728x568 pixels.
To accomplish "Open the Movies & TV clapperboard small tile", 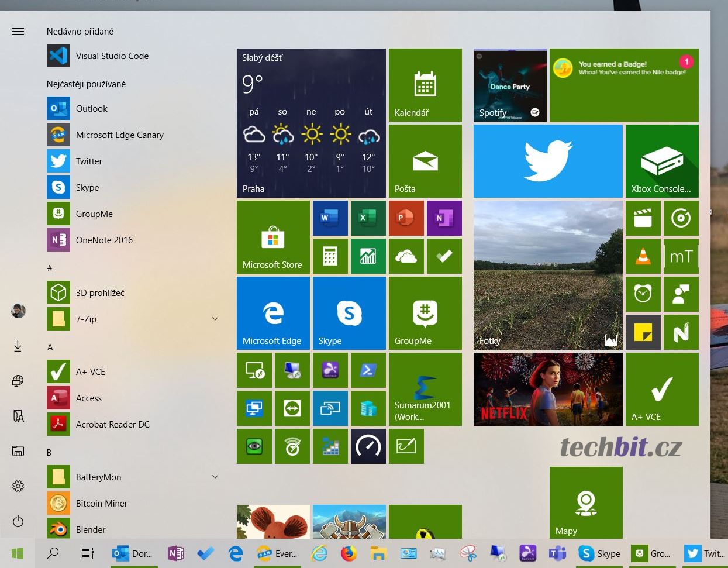I will [643, 218].
